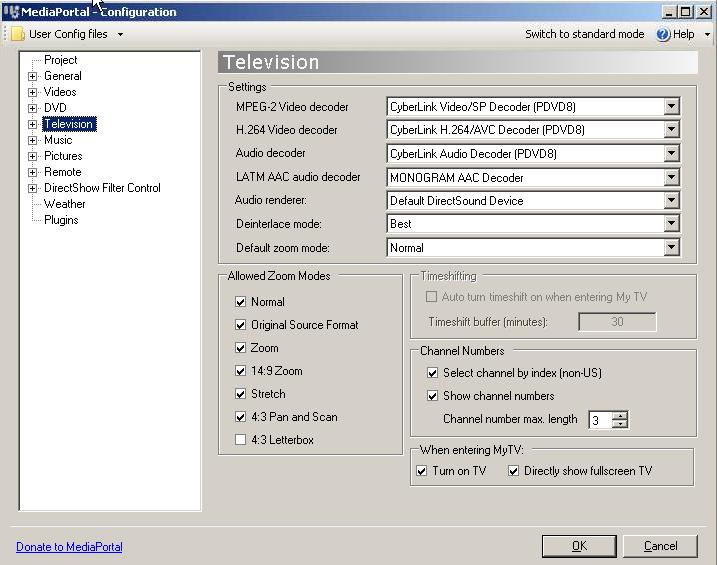Click the MediaPortal title bar app icon
717x565 pixels.
tap(11, 12)
